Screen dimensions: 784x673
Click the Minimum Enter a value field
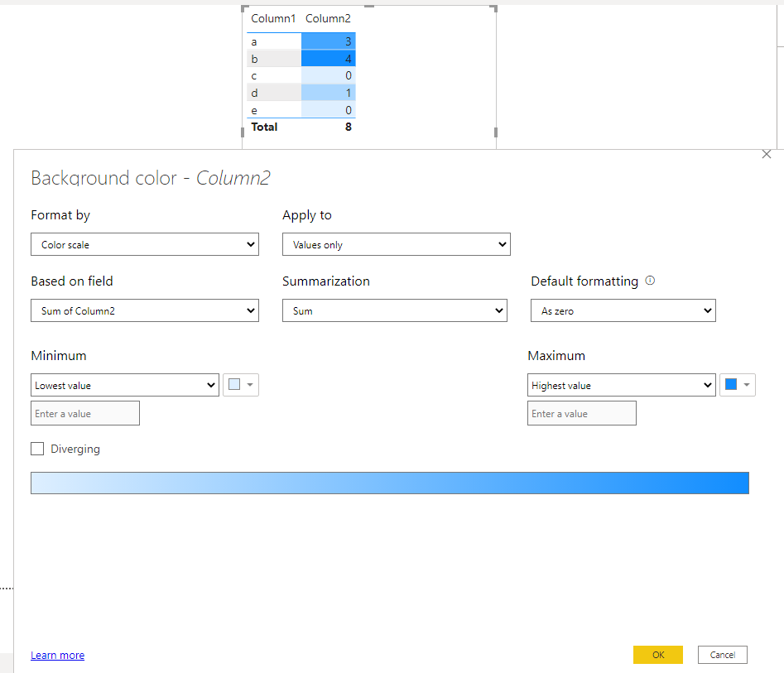click(x=85, y=414)
